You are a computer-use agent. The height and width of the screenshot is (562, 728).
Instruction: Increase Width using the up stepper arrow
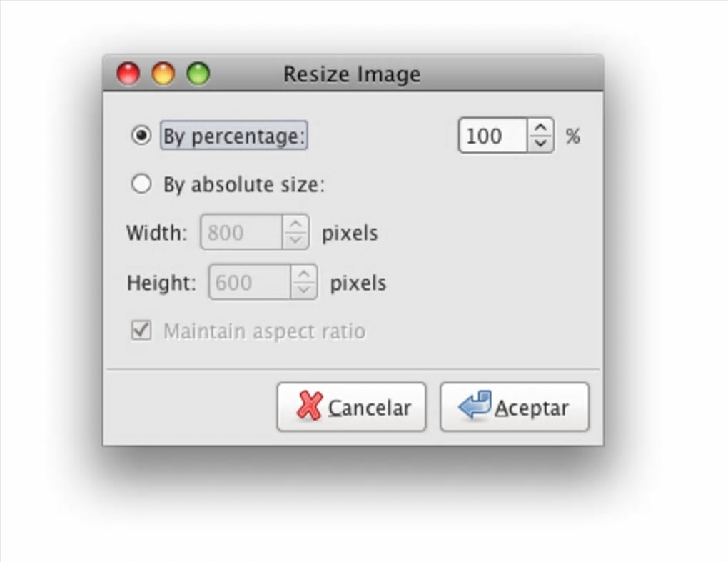tap(295, 225)
